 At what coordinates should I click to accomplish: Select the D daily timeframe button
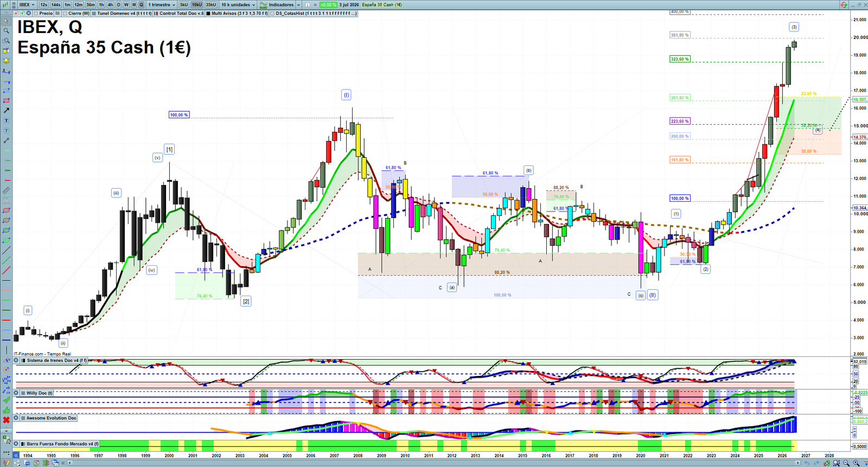[x=118, y=5]
